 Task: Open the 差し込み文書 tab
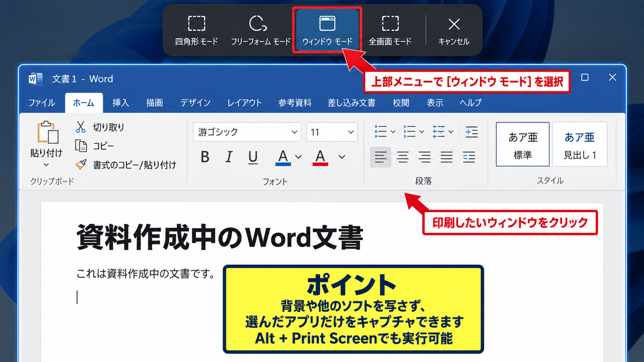coord(351,103)
